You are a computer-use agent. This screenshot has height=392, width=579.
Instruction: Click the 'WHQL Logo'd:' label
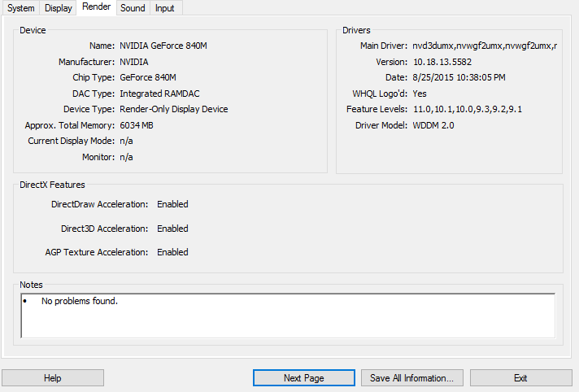click(380, 94)
